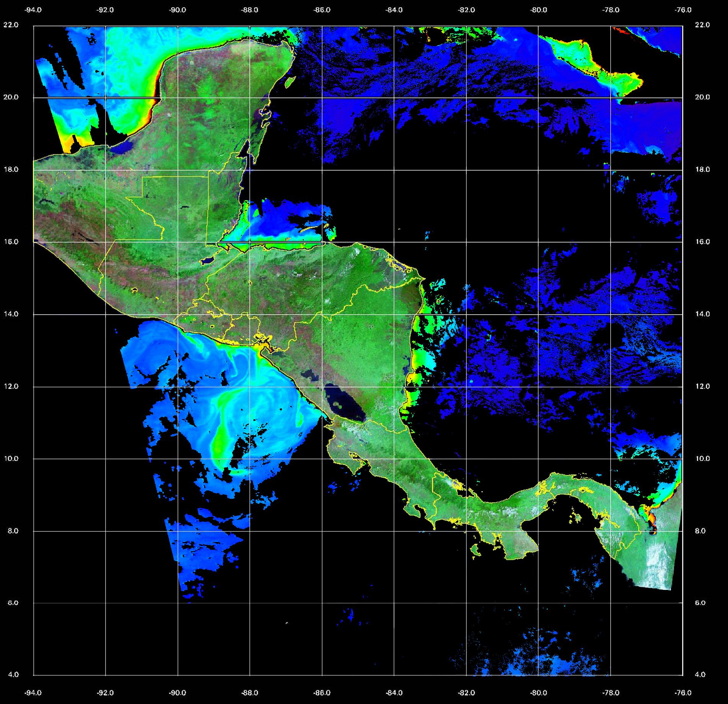The width and height of the screenshot is (728, 704).
Task: Click the red-orange Gulf of Uraba waters
Action: (650, 519)
